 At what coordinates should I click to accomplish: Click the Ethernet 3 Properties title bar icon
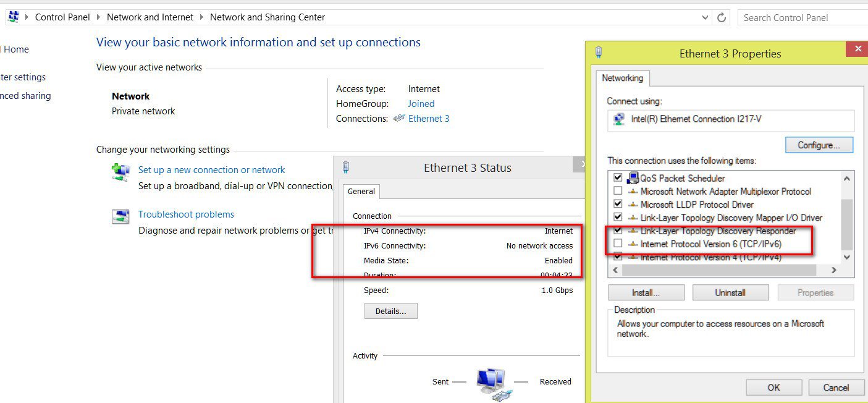coord(598,53)
